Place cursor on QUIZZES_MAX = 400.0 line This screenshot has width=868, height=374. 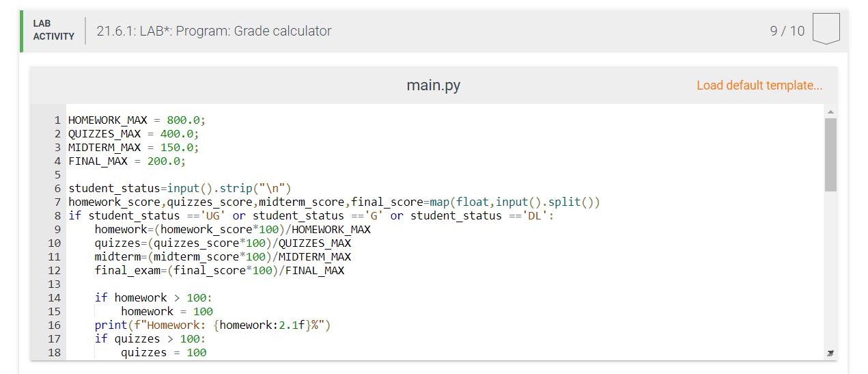point(133,134)
